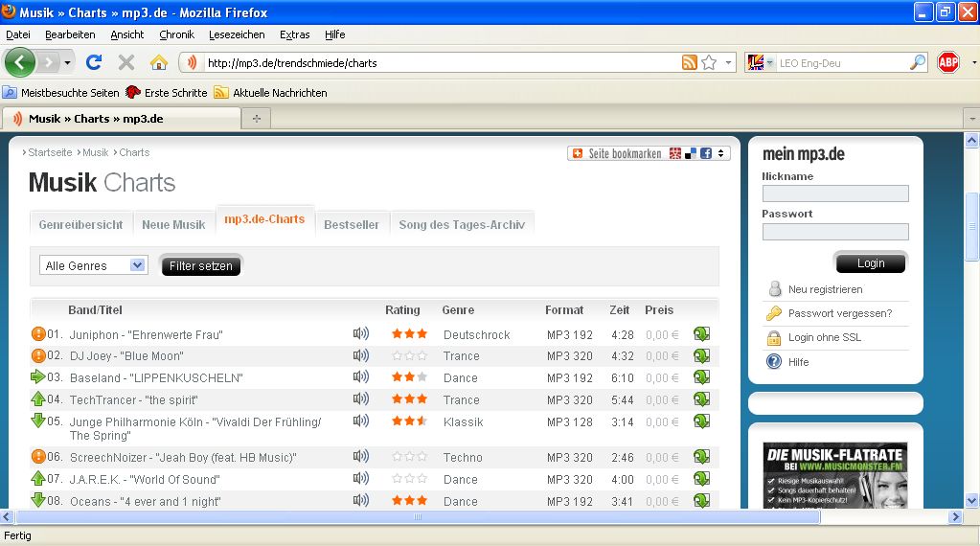Play preview of ScreechNoizer Jeah Boy
Screen dimensions: 980x546
[x=360, y=456]
